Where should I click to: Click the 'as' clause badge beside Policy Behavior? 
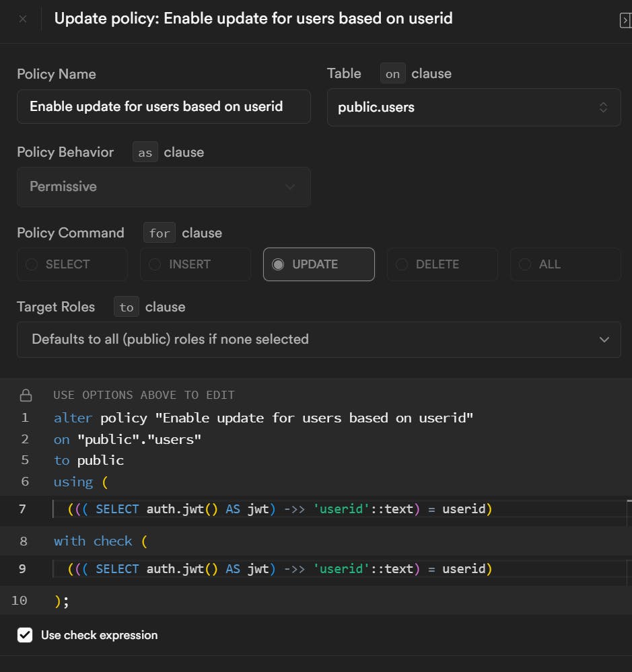coord(145,153)
